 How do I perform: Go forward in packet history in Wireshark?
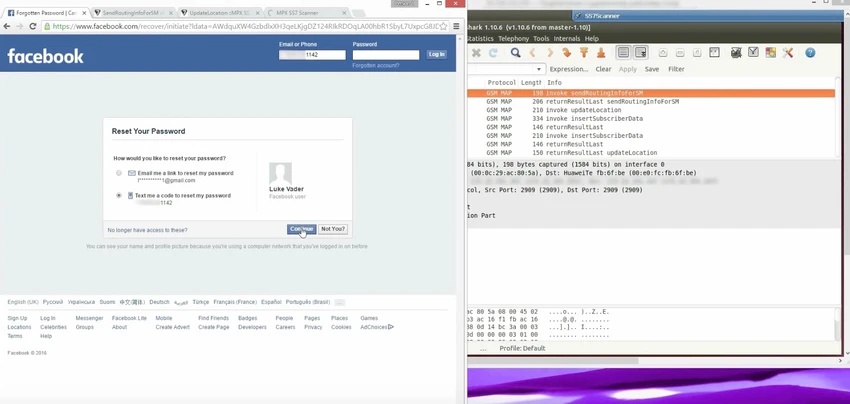tap(550, 53)
